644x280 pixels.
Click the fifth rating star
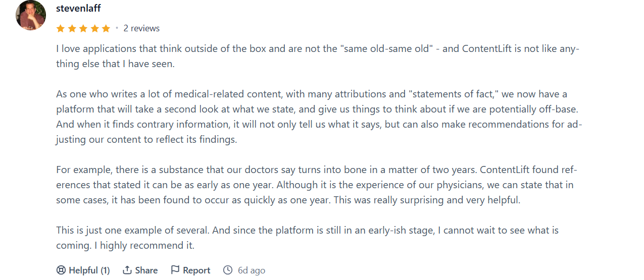tap(106, 29)
